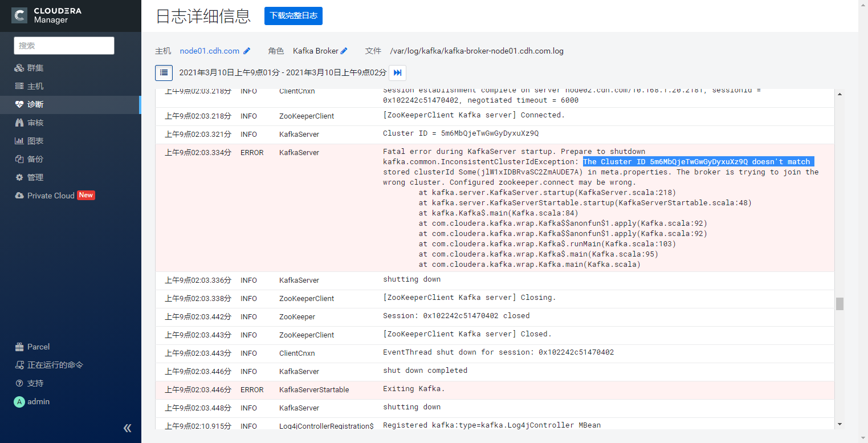Image resolution: width=868 pixels, height=443 pixels.
Task: Click ERROR level in 9点02:03.334 row
Action: (252, 153)
